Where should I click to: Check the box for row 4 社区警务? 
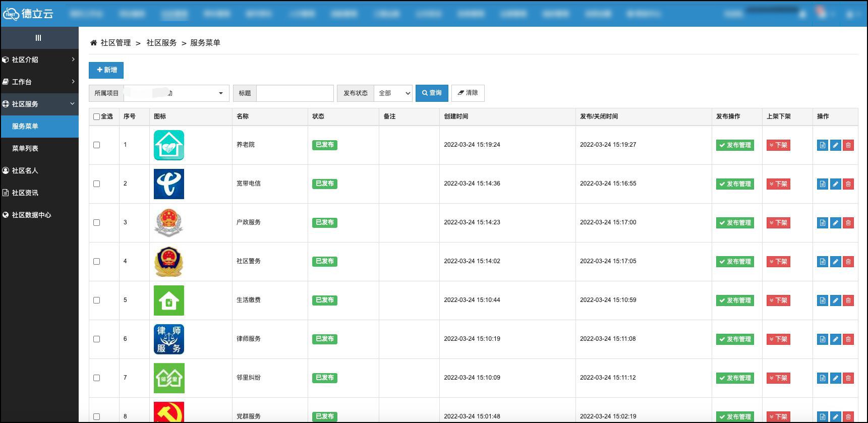point(96,262)
